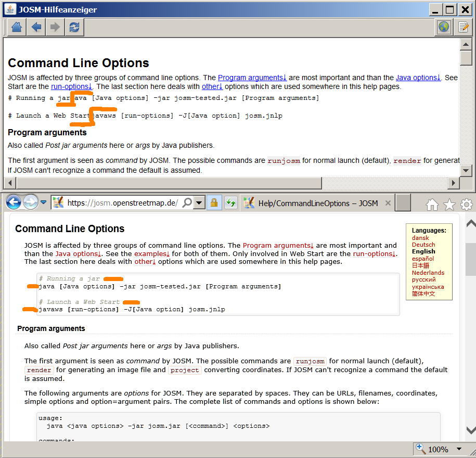Click the vertical scrollbar thumb in help viewer

pos(466,58)
